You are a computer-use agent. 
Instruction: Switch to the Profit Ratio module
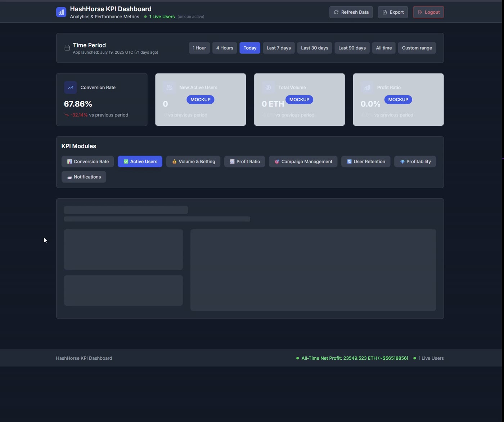245,162
